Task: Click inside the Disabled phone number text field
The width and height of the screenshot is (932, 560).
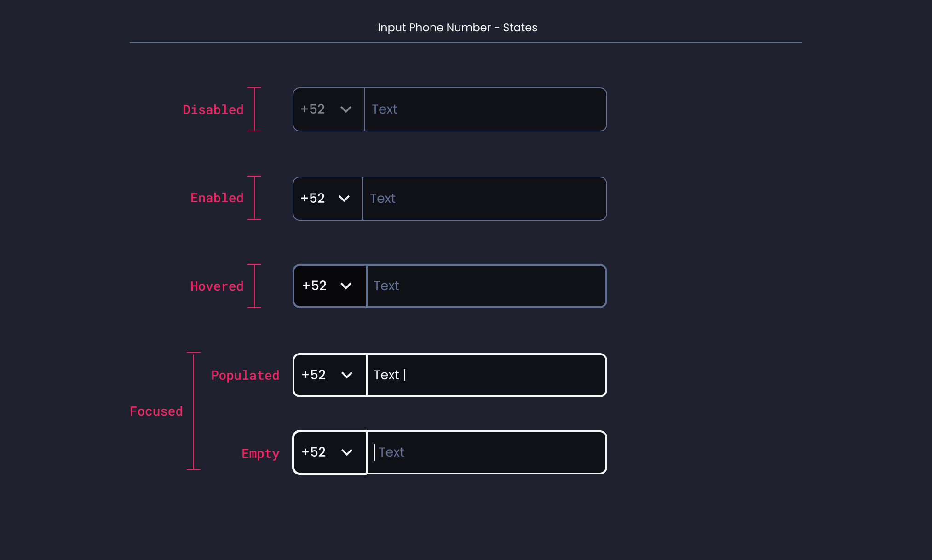Action: (x=483, y=109)
